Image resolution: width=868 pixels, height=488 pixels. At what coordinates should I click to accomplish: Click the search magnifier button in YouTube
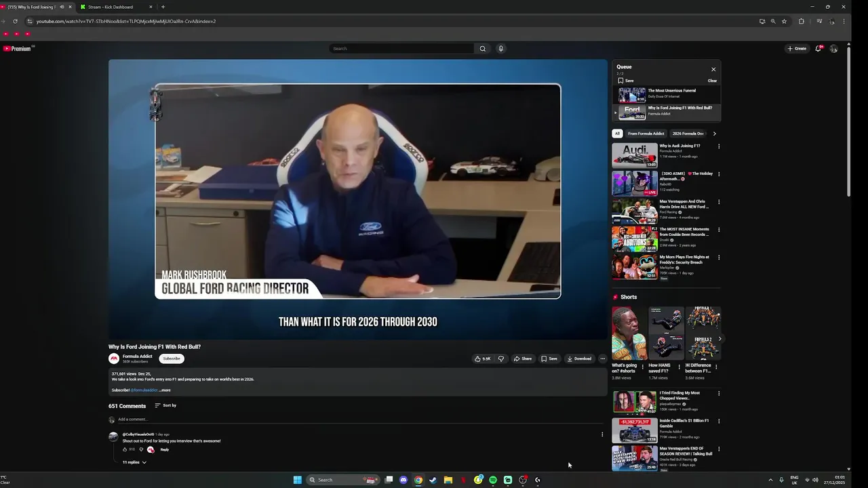(483, 49)
